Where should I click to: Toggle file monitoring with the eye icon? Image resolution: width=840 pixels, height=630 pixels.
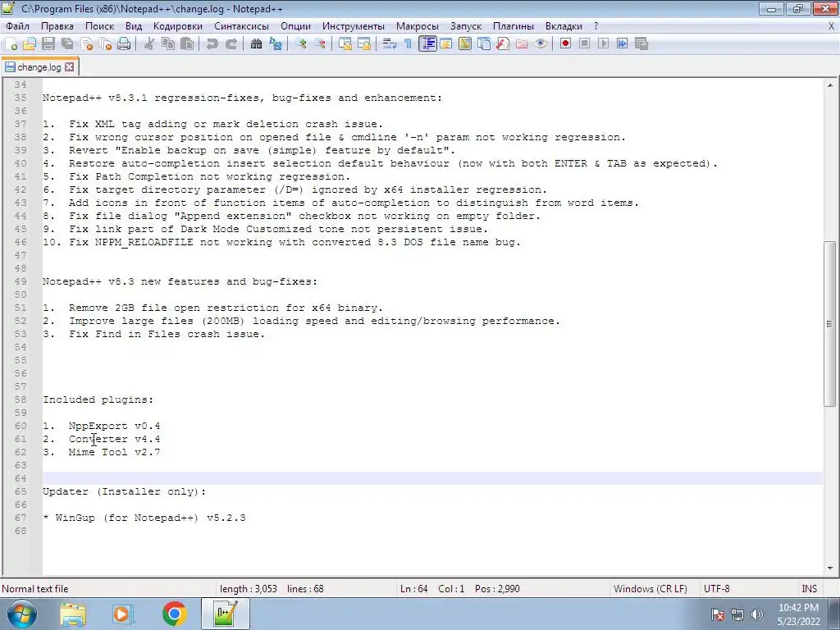(x=541, y=44)
